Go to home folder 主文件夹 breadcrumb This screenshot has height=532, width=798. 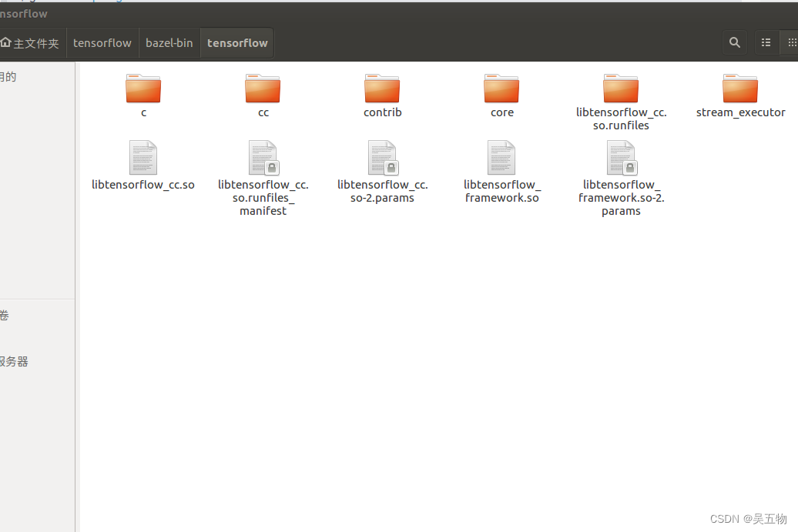click(31, 43)
